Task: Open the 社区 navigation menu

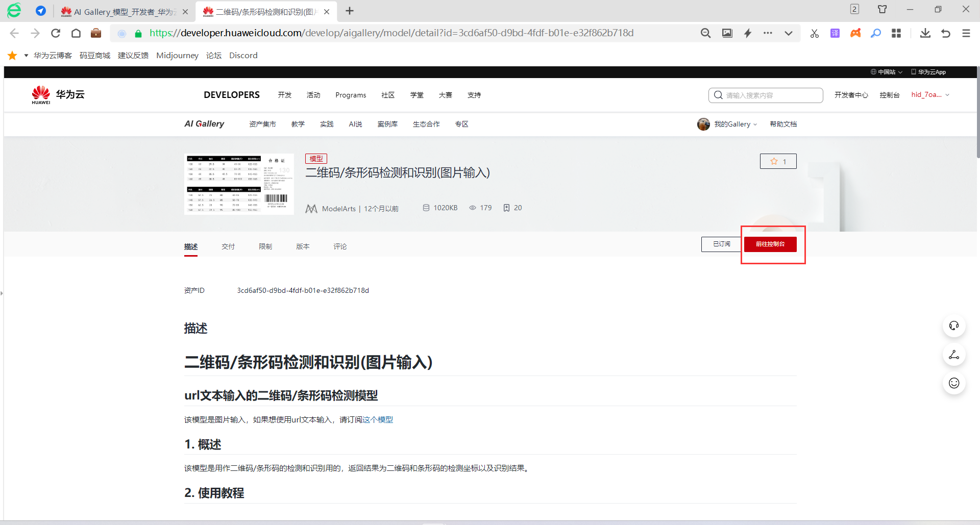Action: 388,95
